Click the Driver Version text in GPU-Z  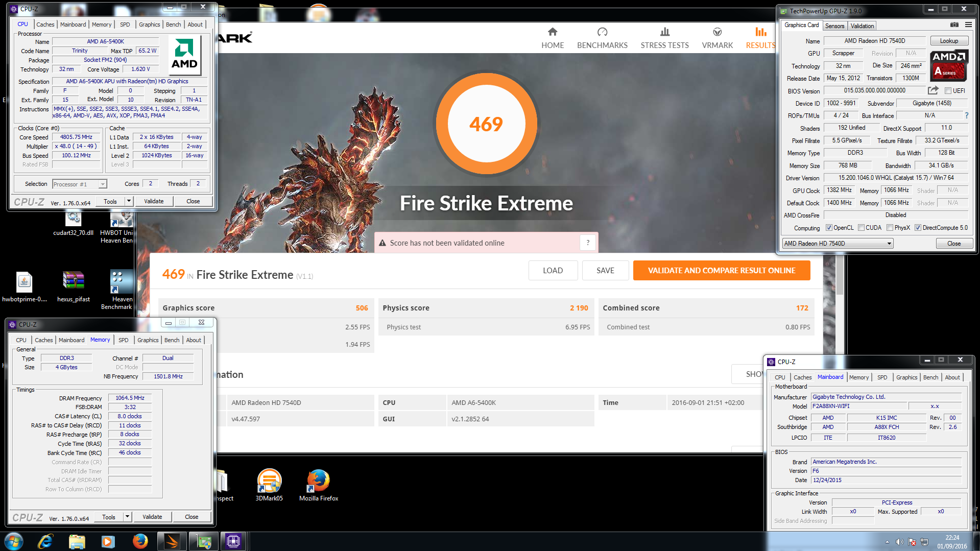(896, 178)
